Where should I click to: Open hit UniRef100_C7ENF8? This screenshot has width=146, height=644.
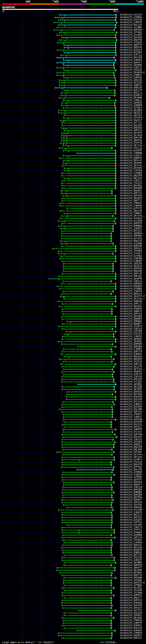(131, 349)
